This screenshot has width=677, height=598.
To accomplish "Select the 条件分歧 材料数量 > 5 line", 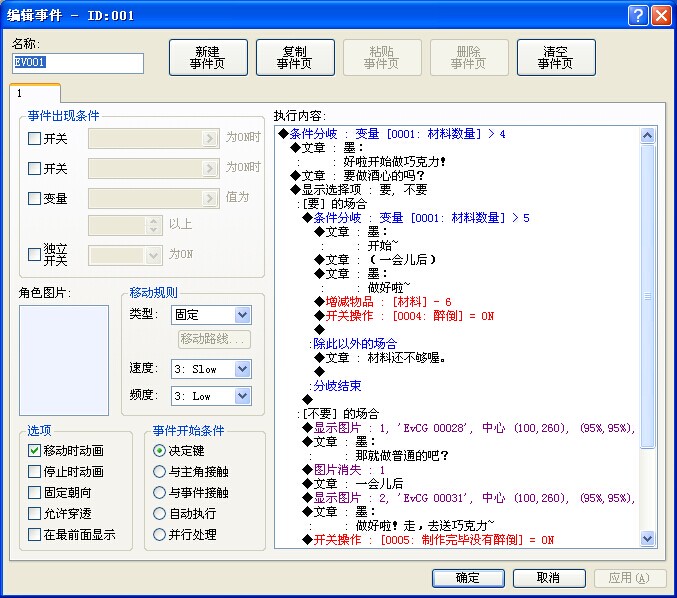I will [x=416, y=218].
